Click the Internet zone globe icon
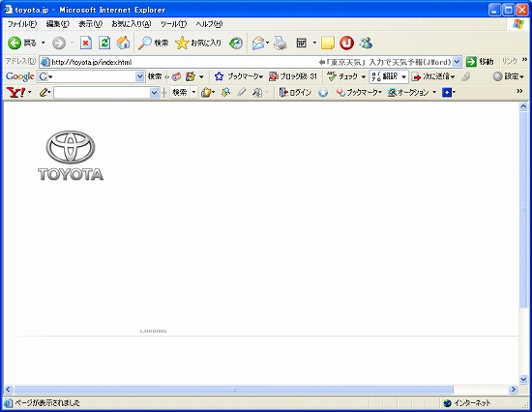 pos(448,403)
